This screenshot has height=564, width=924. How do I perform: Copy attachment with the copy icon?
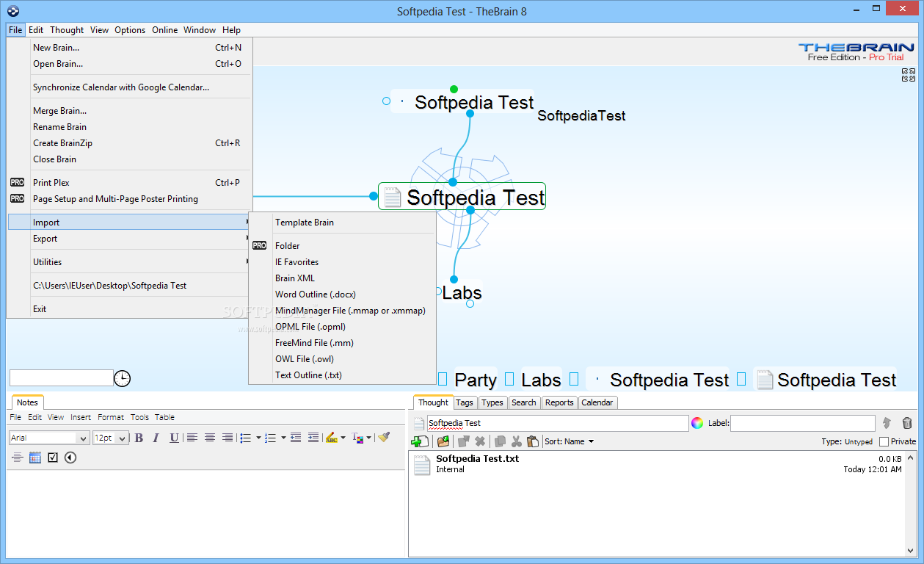pyautogui.click(x=501, y=441)
